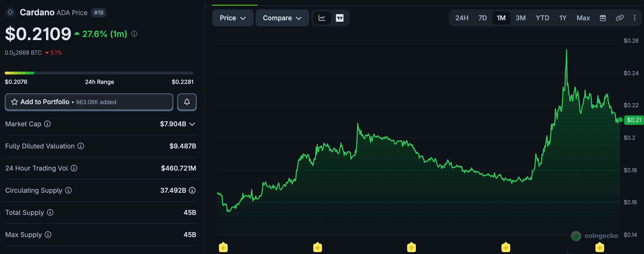Click the $0.2076 range low value
644x254 pixels.
point(16,82)
